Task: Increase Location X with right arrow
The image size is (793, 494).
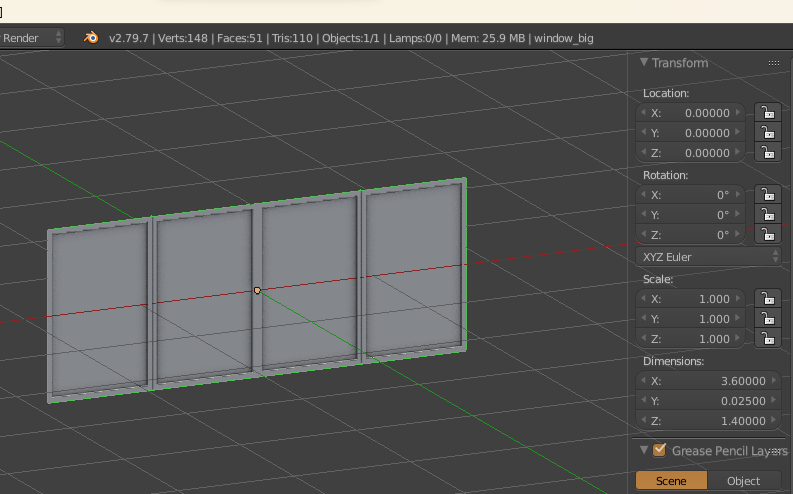Action: 739,113
